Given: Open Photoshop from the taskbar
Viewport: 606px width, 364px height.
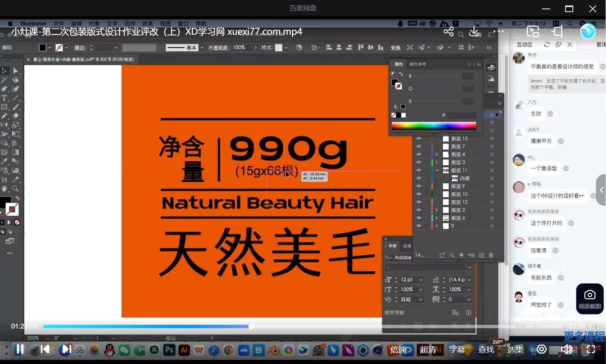Looking at the screenshot, I should 169,350.
